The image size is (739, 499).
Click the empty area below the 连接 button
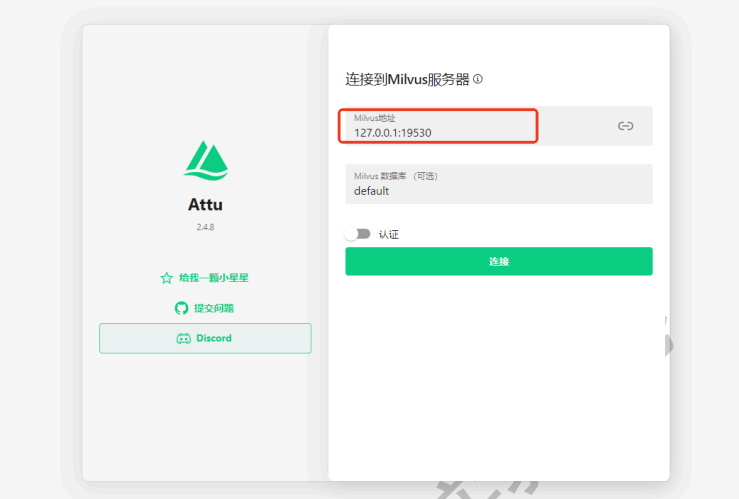(498, 380)
